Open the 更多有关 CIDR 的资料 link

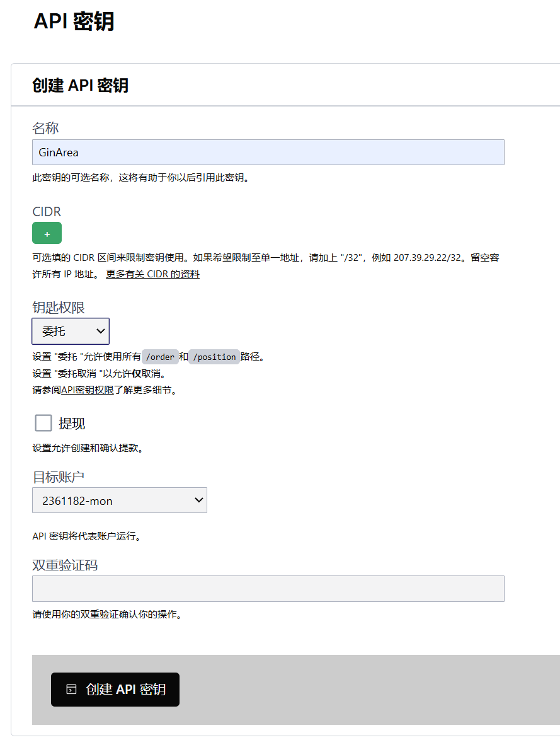pos(152,274)
